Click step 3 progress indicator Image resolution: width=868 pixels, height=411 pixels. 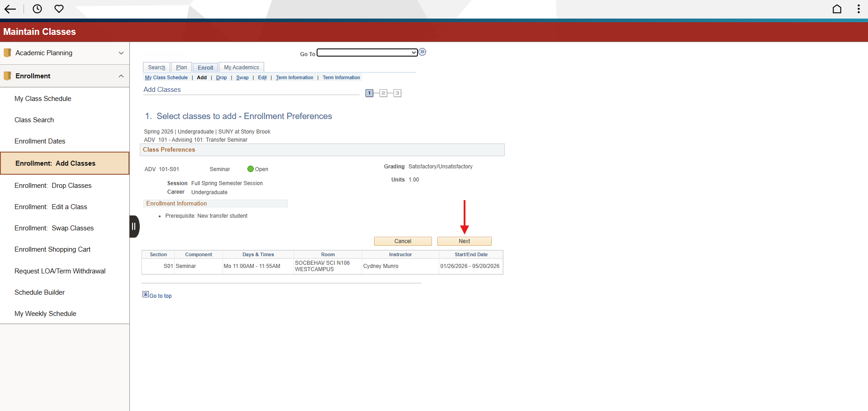397,93
